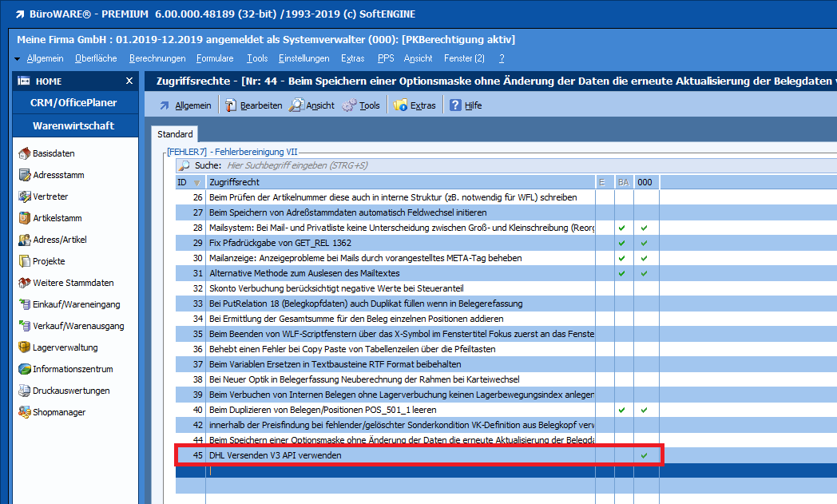Open Lagerverwaltung via its icon
This screenshot has height=504, width=837.
(25, 347)
